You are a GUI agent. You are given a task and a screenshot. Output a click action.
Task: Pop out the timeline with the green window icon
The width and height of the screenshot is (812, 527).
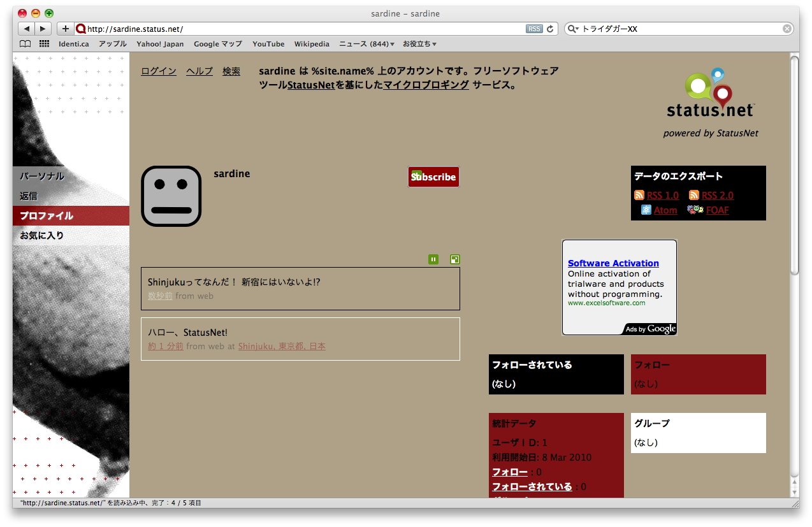tap(454, 259)
